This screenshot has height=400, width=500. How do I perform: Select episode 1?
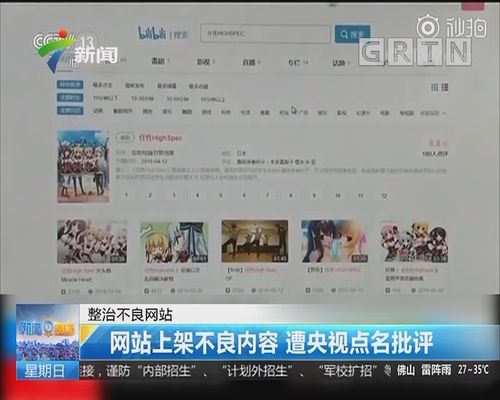(126, 195)
